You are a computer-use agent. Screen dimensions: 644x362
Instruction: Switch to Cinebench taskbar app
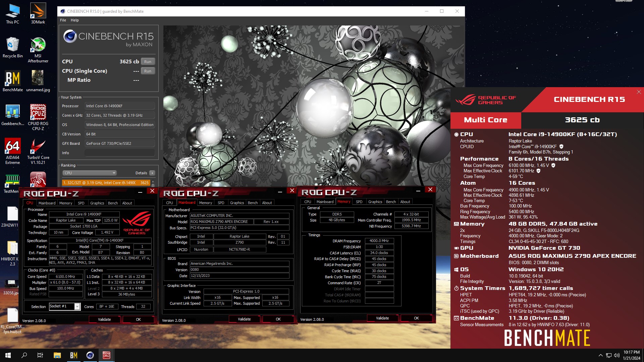click(x=90, y=355)
